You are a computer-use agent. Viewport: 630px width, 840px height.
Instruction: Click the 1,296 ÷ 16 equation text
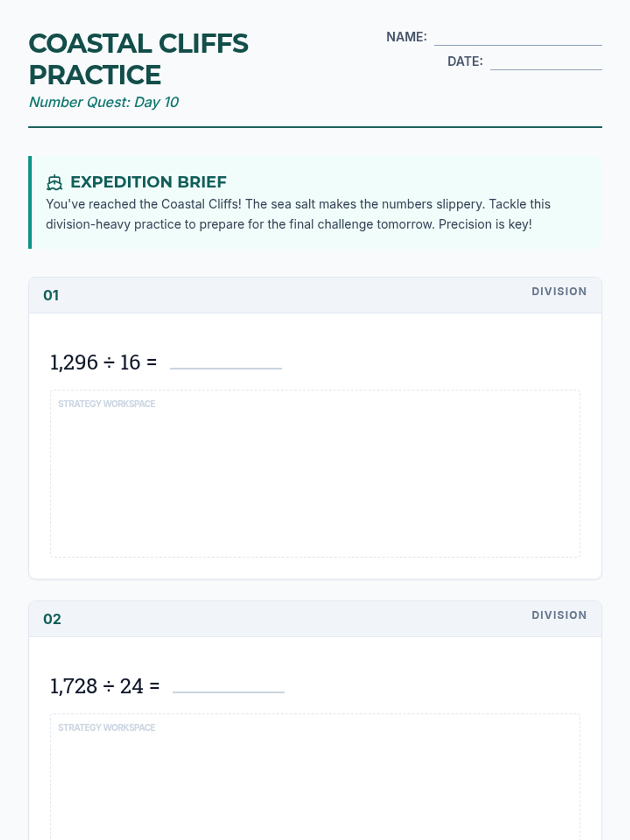103,362
